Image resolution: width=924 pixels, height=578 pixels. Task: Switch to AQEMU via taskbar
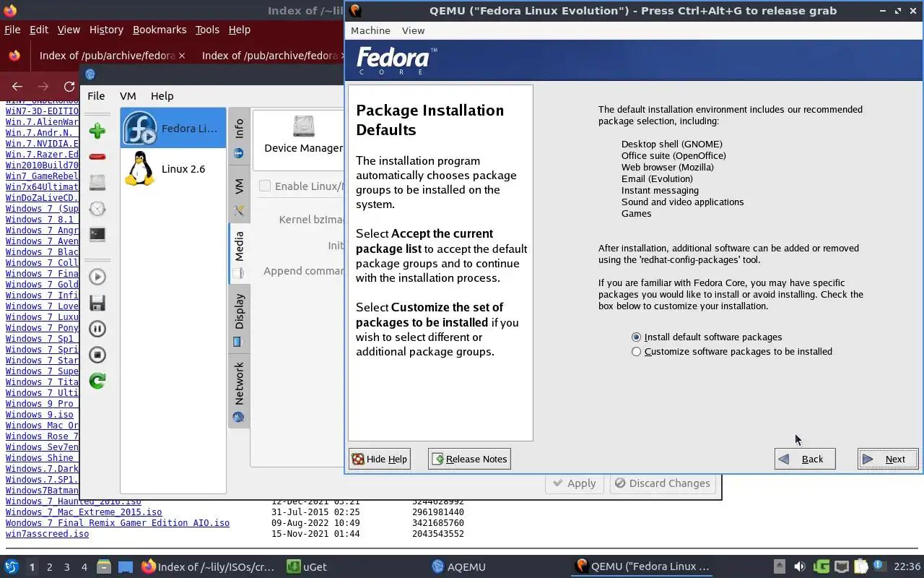pyautogui.click(x=458, y=567)
